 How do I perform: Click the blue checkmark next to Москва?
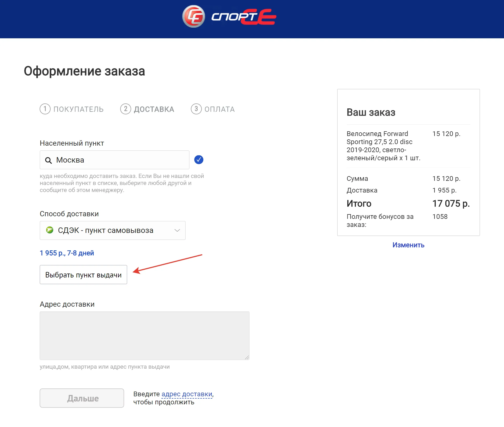(x=199, y=160)
